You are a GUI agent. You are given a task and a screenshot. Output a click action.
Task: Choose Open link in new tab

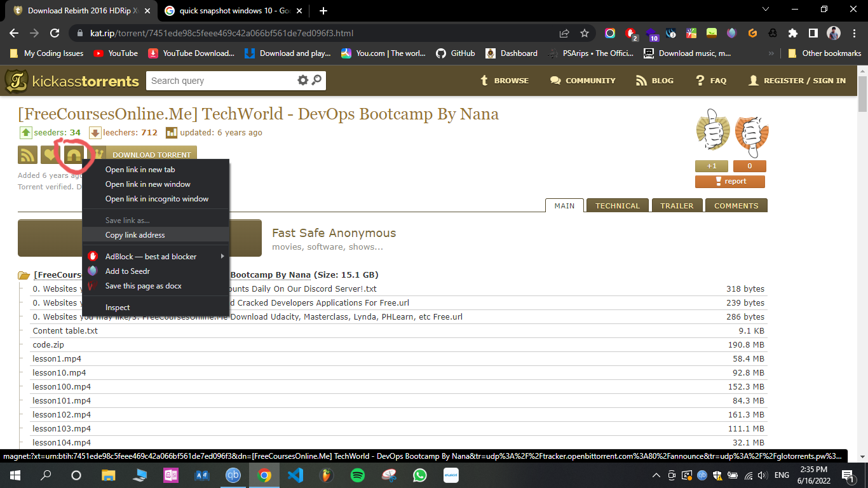(x=156, y=170)
